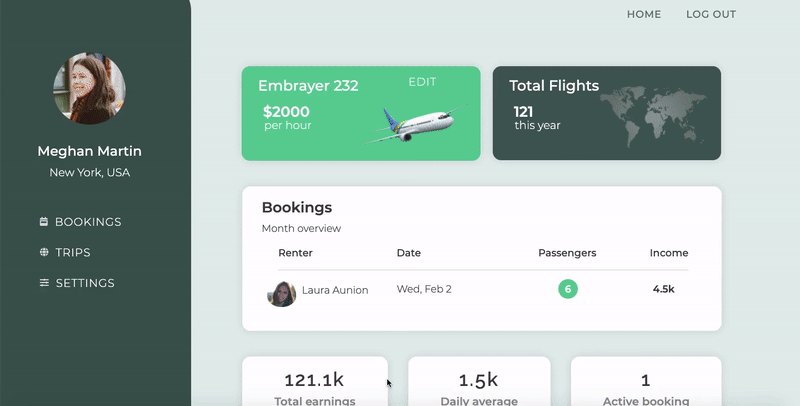Screen dimensions: 800x406
Task: Click Laura Aunion's avatar picture
Action: 282,294
